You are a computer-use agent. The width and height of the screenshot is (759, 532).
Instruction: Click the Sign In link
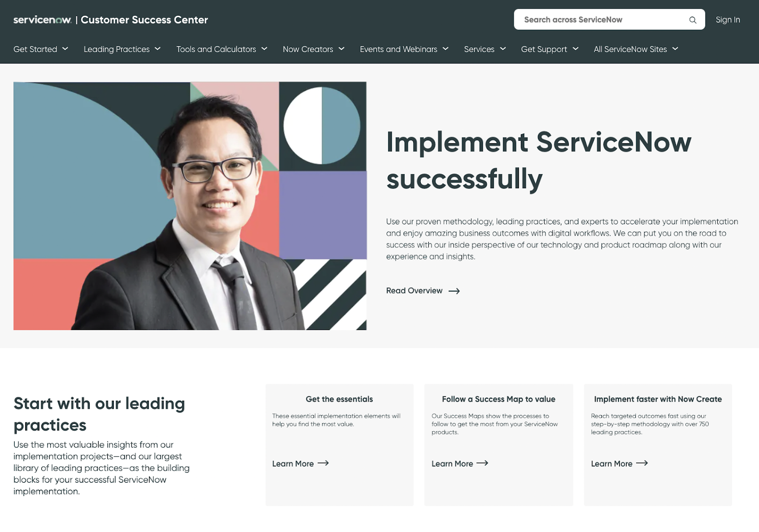pyautogui.click(x=728, y=20)
